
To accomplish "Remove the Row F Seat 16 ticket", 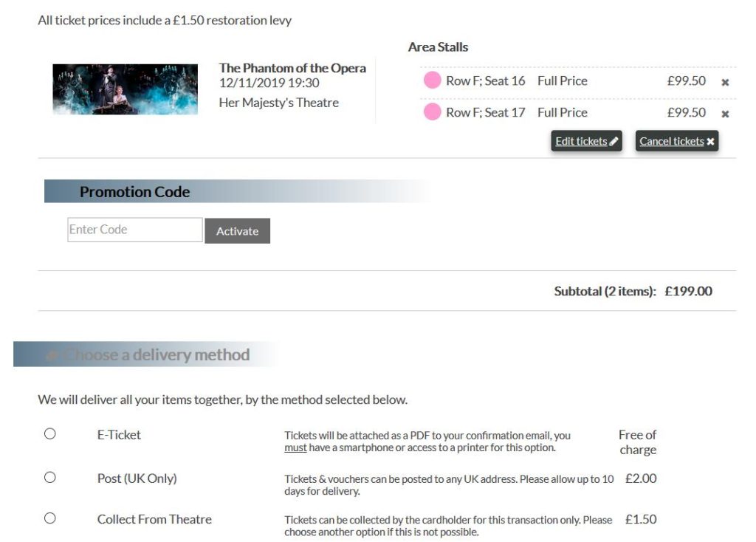I will (725, 82).
